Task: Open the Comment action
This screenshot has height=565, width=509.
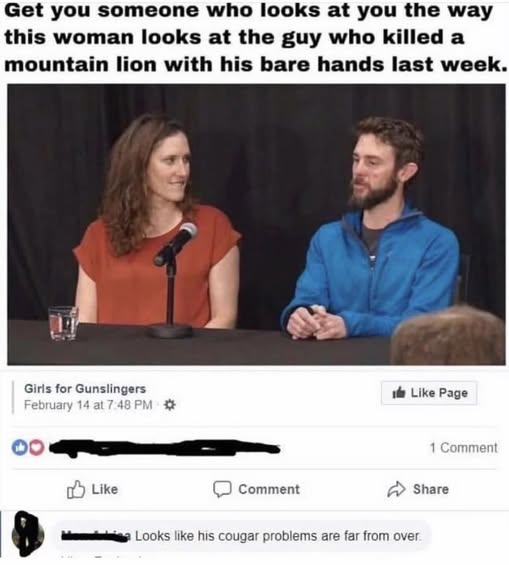Action: point(256,489)
